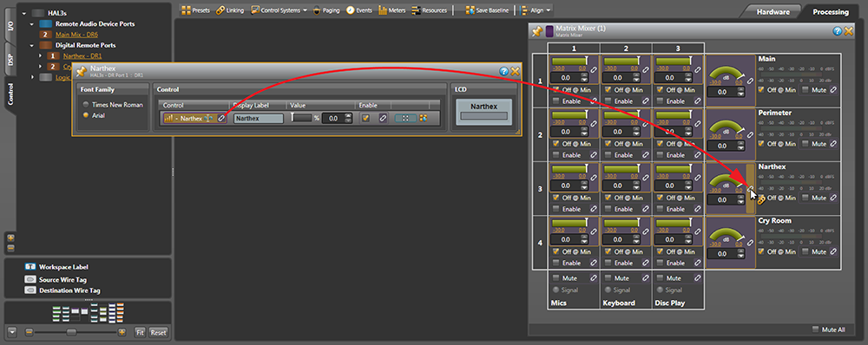Select Times New Roman font radio
Screen dimensions: 868x345
click(85, 105)
